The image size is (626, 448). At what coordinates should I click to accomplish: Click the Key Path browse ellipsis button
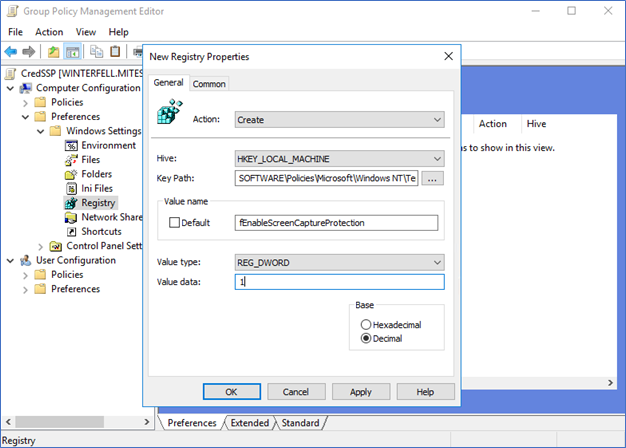point(432,178)
